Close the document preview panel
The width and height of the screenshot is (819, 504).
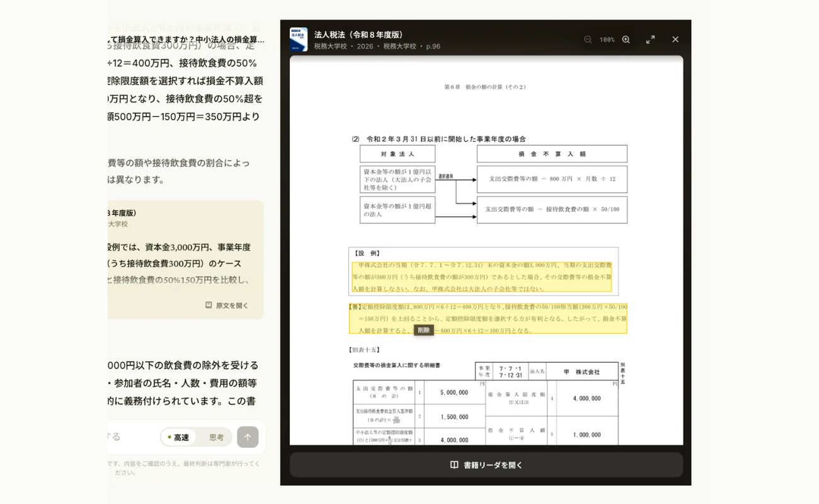pos(675,40)
